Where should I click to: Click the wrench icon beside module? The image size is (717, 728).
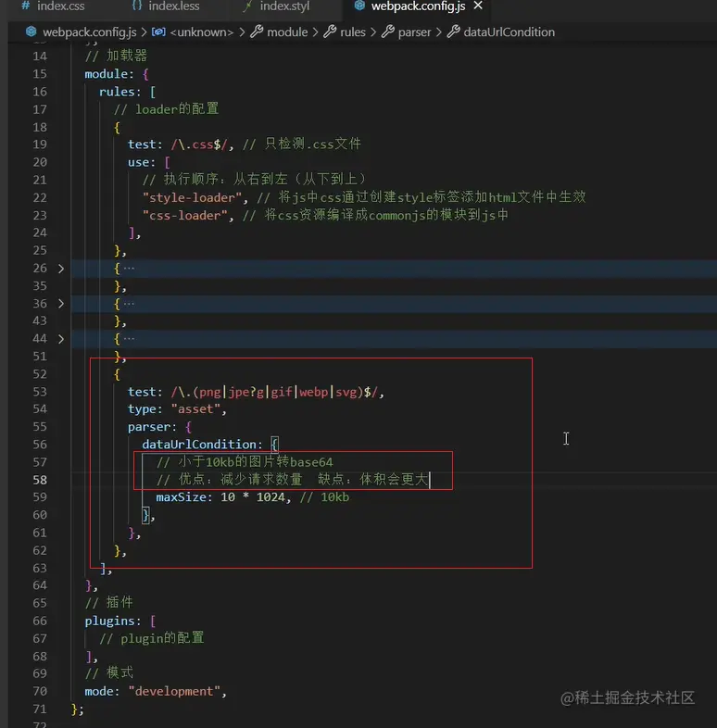257,31
